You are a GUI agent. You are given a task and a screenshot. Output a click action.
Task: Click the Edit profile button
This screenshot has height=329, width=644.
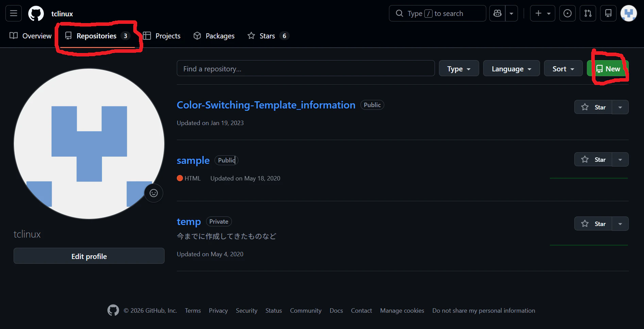point(89,256)
